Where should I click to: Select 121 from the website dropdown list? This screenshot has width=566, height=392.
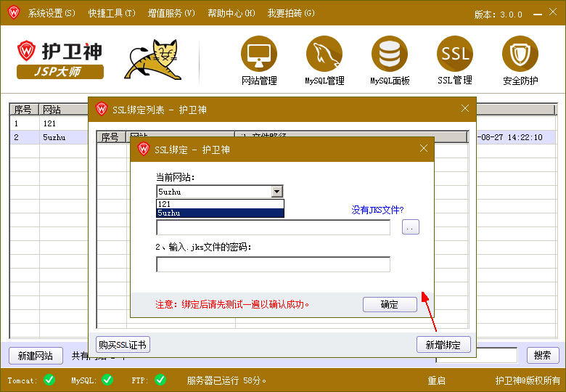220,204
